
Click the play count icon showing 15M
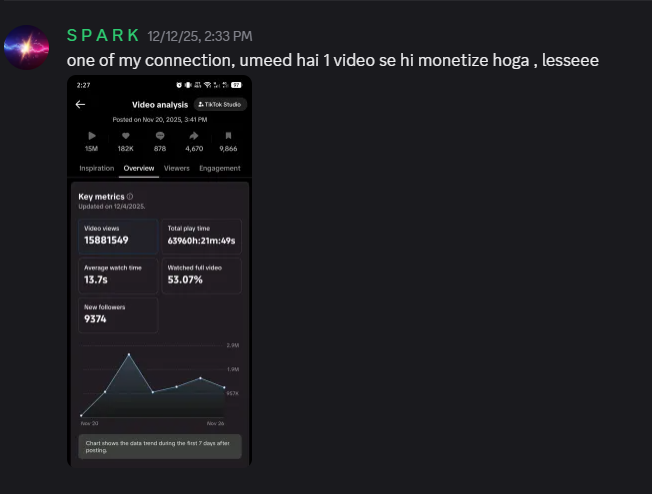coord(92,136)
